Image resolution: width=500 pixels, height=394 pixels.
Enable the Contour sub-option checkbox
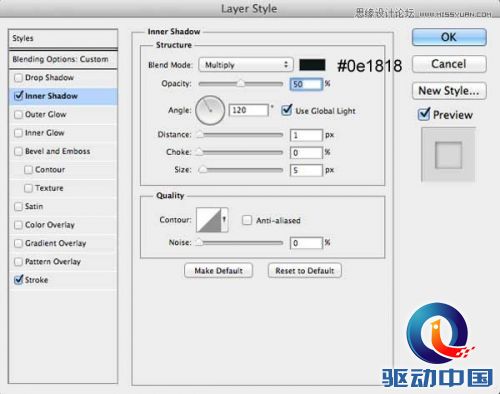(x=28, y=170)
